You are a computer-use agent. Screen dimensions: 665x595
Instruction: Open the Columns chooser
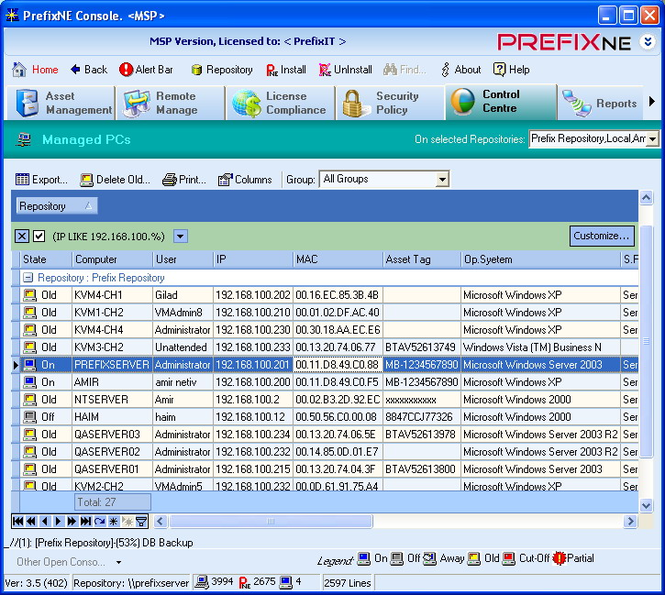(245, 179)
